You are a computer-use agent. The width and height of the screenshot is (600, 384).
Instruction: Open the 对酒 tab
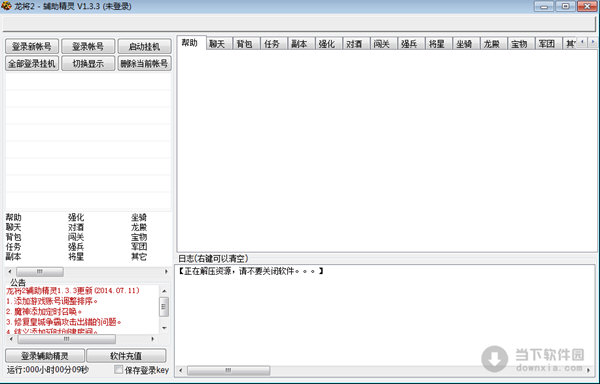coord(355,44)
